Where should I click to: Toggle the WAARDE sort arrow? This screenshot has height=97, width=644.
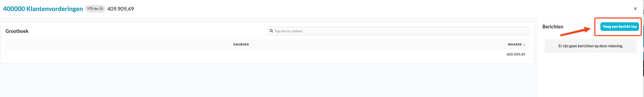(524, 45)
